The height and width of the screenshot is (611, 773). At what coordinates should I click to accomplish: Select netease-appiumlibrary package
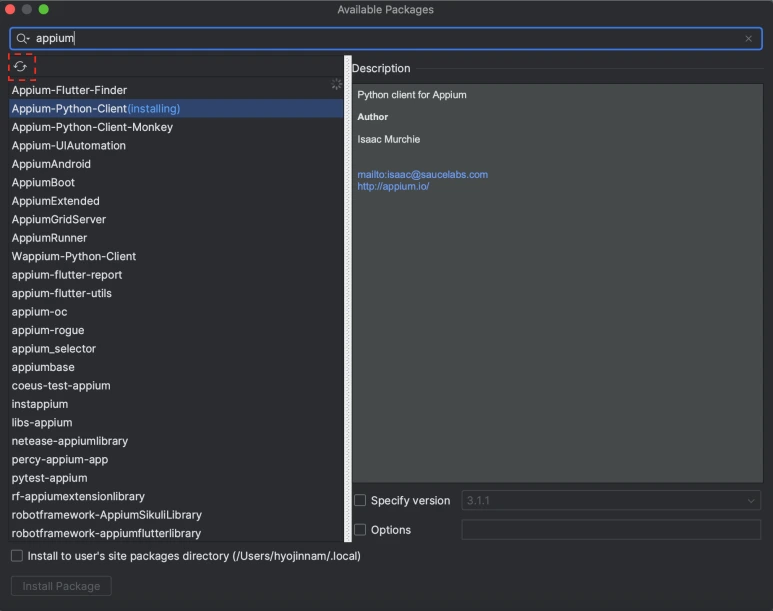point(176,441)
